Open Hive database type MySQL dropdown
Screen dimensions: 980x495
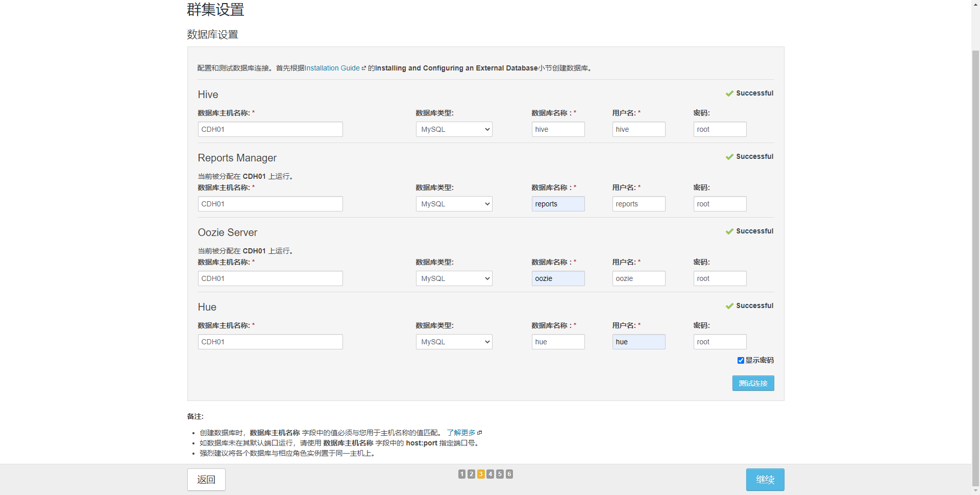tap(454, 129)
